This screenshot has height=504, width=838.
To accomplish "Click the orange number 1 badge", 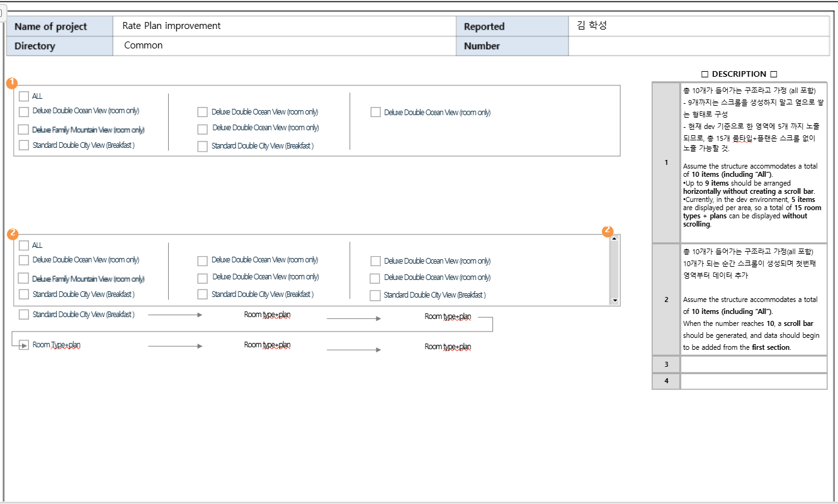I will 11,83.
